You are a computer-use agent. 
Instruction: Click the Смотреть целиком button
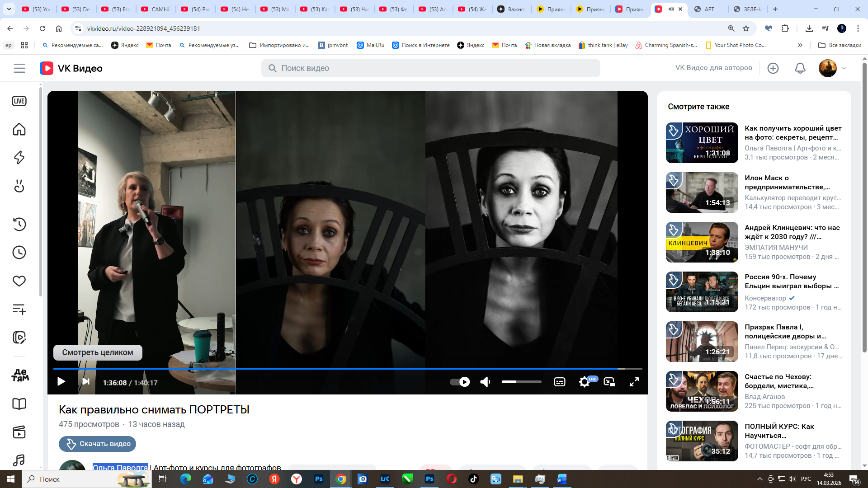[x=98, y=352]
